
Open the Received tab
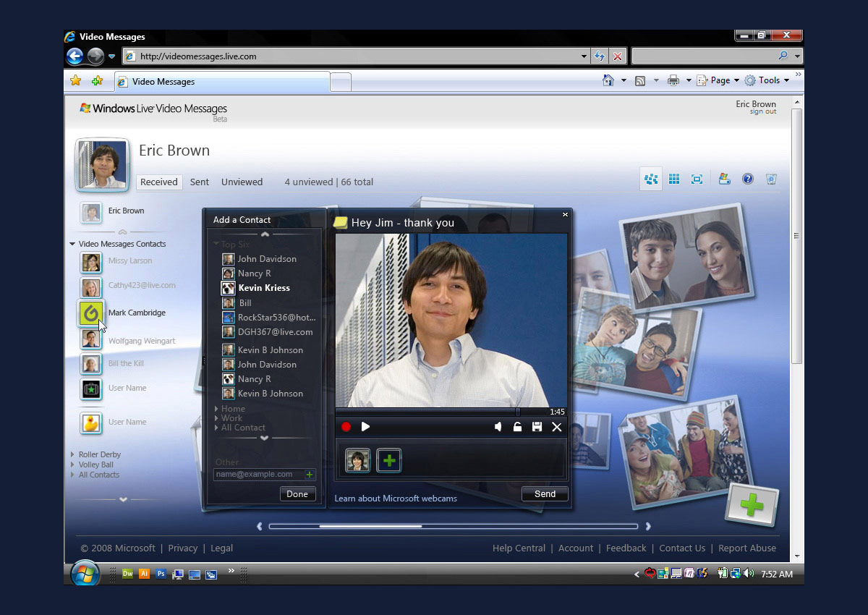click(159, 182)
